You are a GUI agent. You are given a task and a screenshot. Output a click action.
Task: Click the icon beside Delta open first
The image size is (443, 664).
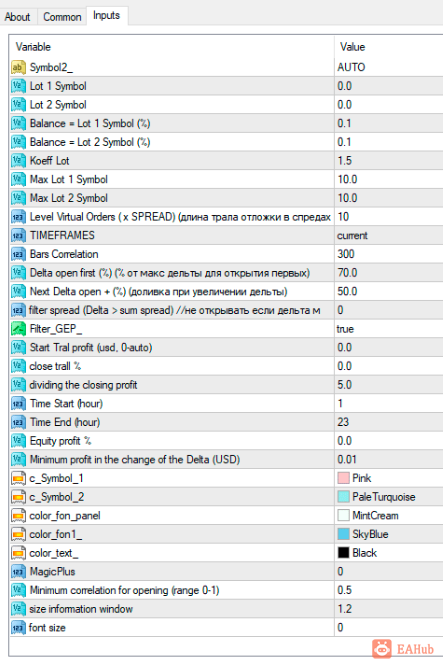(18, 273)
